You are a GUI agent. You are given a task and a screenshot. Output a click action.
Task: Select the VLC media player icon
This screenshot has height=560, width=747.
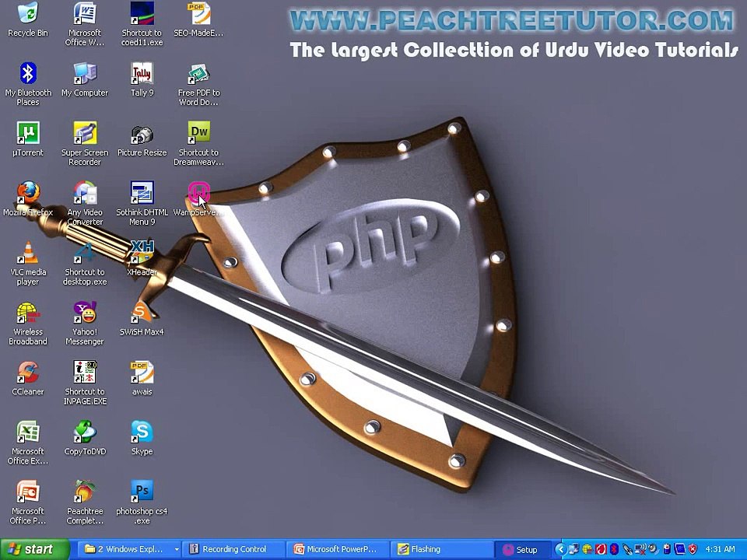pyautogui.click(x=28, y=254)
